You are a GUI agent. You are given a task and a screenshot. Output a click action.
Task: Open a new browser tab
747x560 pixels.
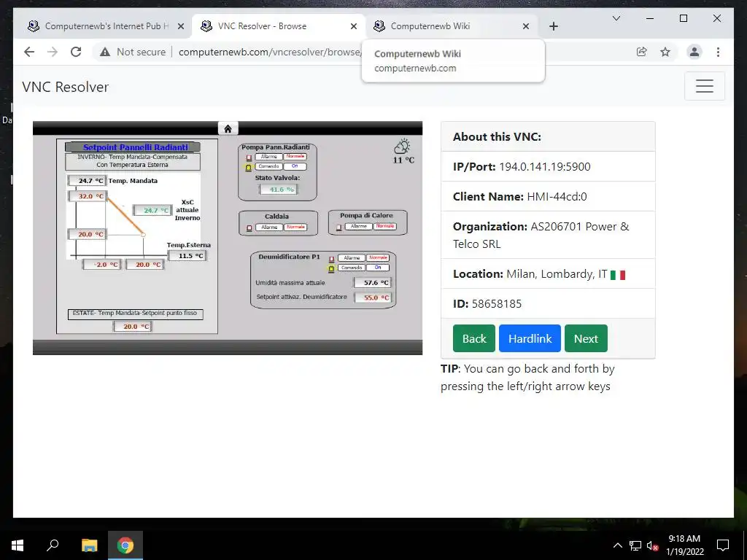(x=553, y=26)
